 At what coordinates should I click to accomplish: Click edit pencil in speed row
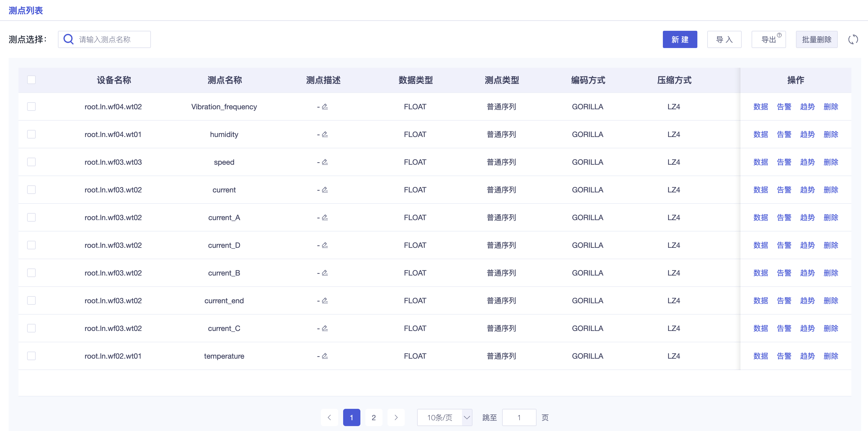click(325, 162)
